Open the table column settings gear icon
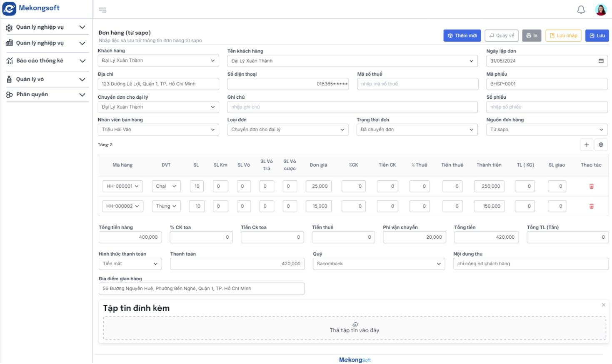Image resolution: width=612 pixels, height=364 pixels. point(601,145)
